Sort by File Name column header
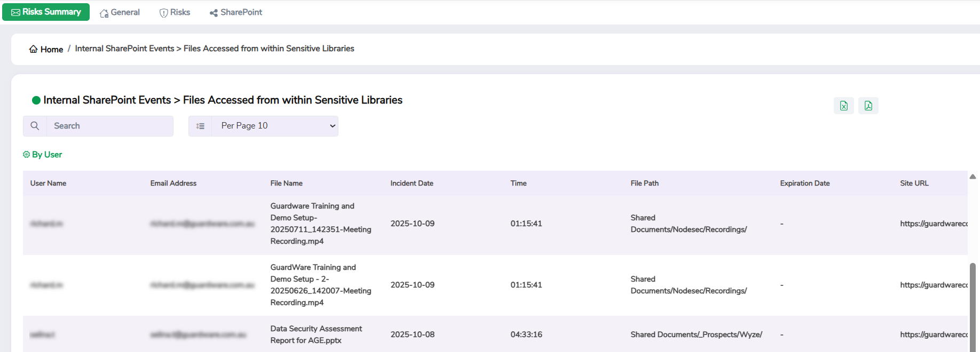 286,183
